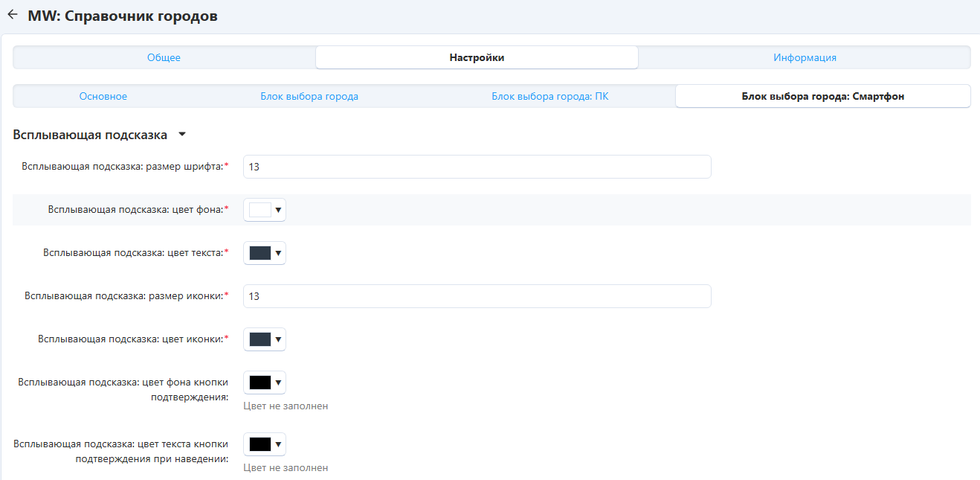Click the black цвет фона кнопки подтверждения swatch
Image resolution: width=980 pixels, height=480 pixels.
pyautogui.click(x=259, y=383)
